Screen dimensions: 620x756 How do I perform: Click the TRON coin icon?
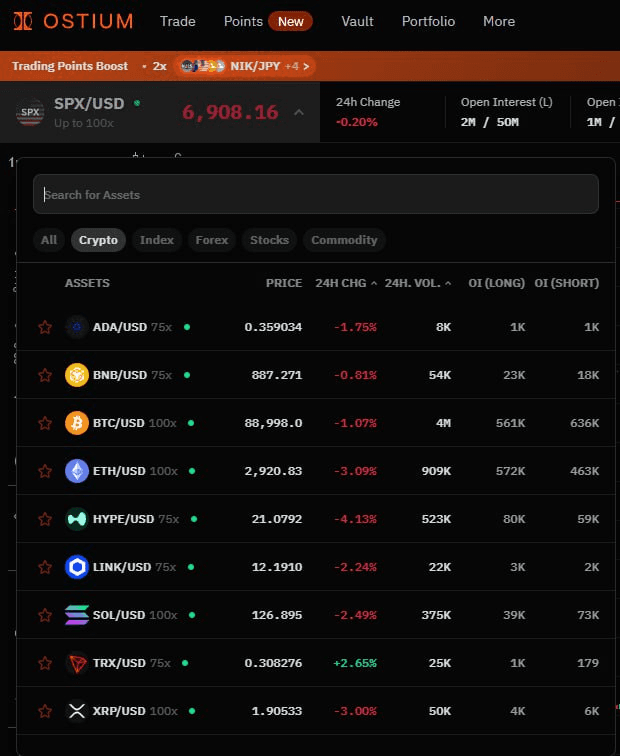77,663
